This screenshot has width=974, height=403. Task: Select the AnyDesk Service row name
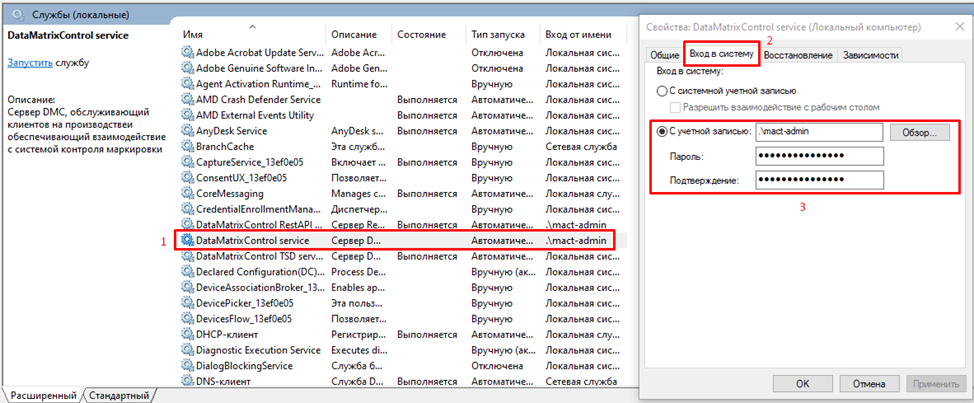pyautogui.click(x=232, y=131)
